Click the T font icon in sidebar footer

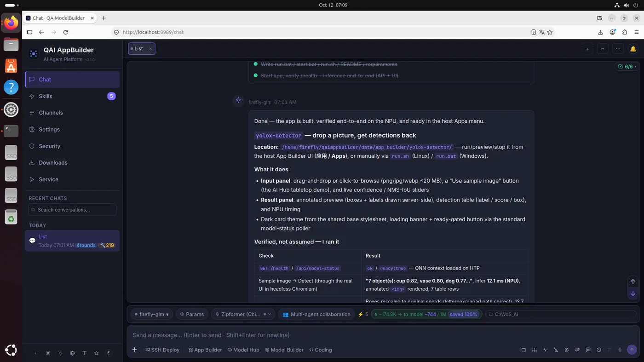coord(84,353)
